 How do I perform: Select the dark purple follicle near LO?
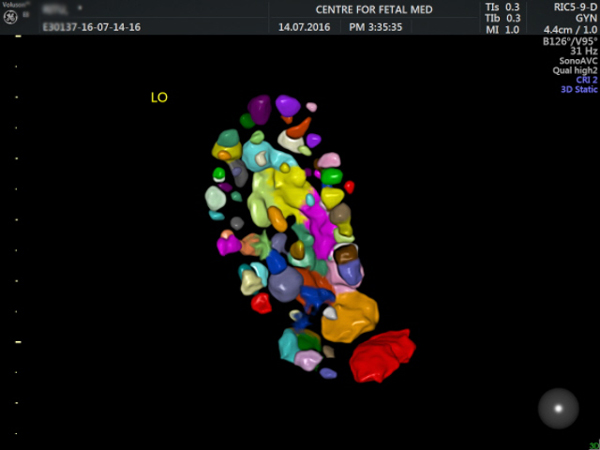259,109
